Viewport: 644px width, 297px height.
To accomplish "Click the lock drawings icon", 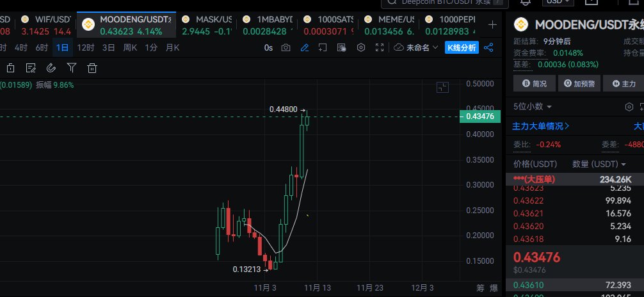I will [x=11, y=68].
